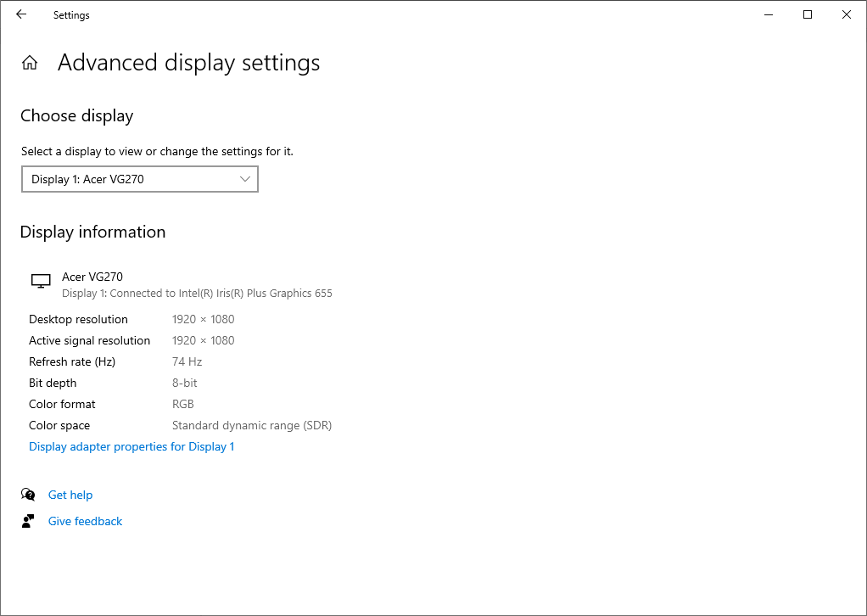
Task: Minimize the Settings window
Action: [x=769, y=15]
